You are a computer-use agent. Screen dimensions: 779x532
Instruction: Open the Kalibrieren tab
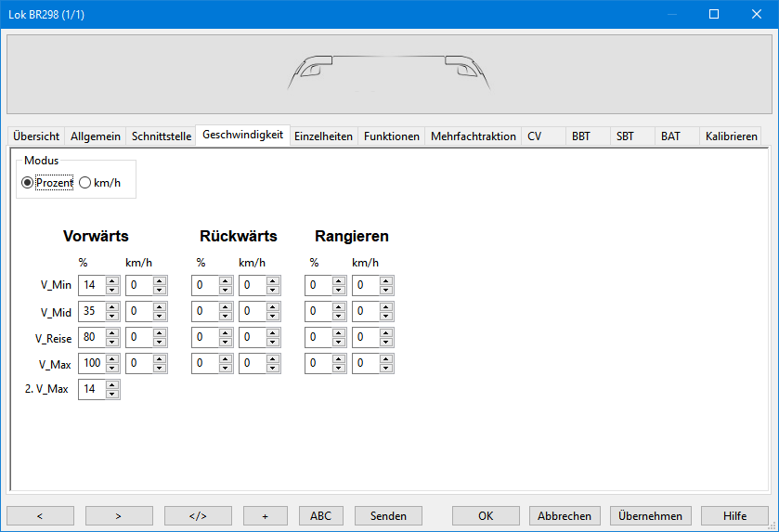(x=731, y=136)
